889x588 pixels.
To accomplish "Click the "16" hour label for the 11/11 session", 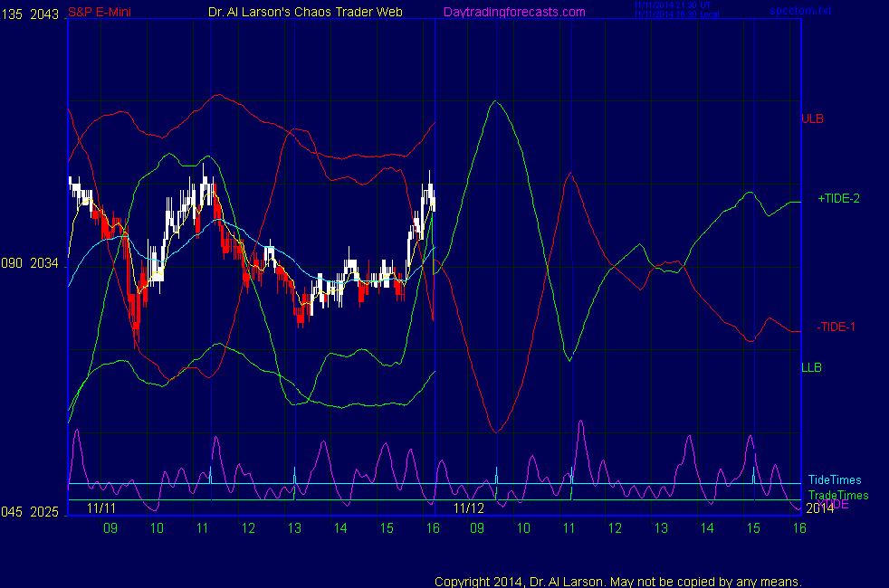I will (x=433, y=528).
